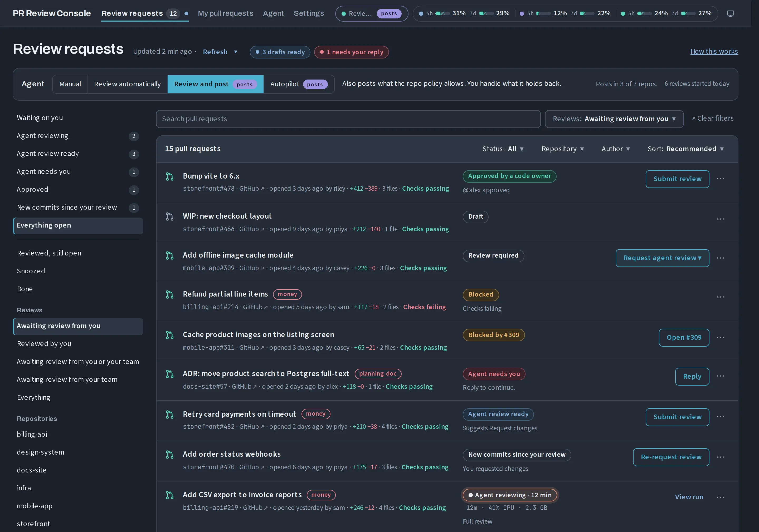This screenshot has width=759, height=532.
Task: Open more options for Add order status webhooks
Action: pos(720,457)
